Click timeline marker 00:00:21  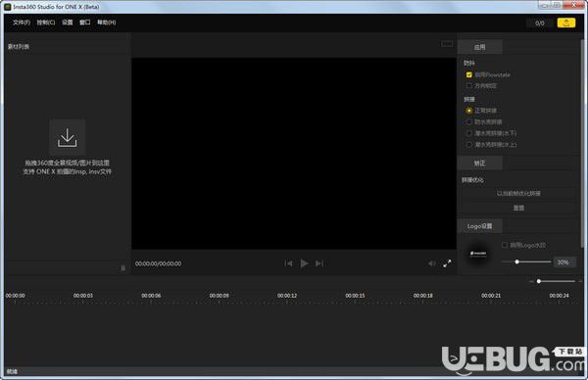point(491,296)
